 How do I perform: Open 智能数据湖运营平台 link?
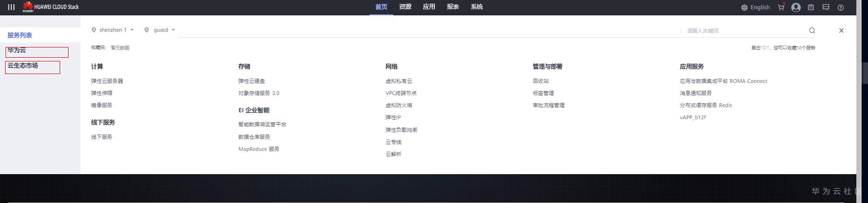[262, 124]
